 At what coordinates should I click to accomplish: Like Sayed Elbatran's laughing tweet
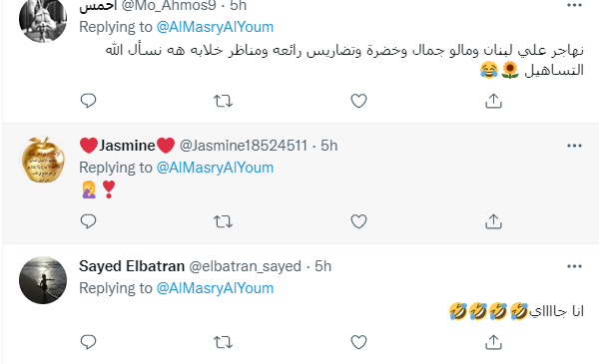click(x=358, y=342)
